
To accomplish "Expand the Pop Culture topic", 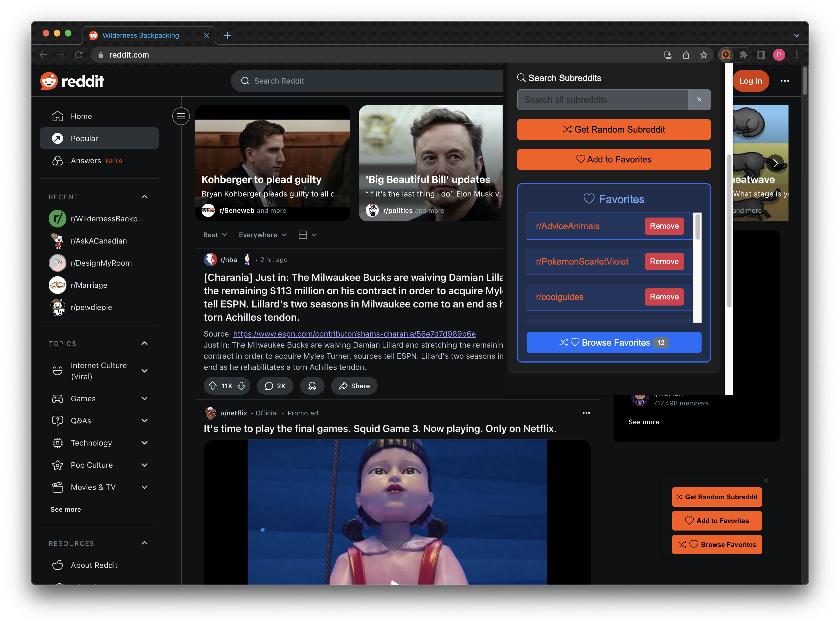I will click(x=145, y=465).
